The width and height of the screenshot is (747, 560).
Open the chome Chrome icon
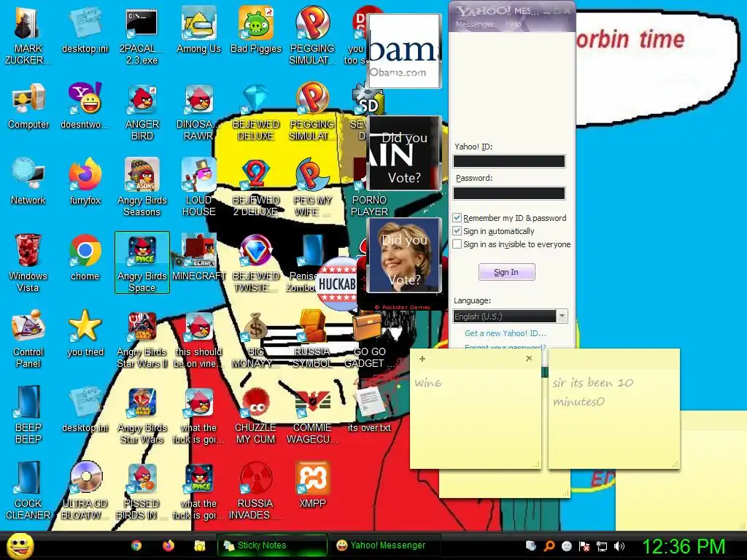pos(85,257)
